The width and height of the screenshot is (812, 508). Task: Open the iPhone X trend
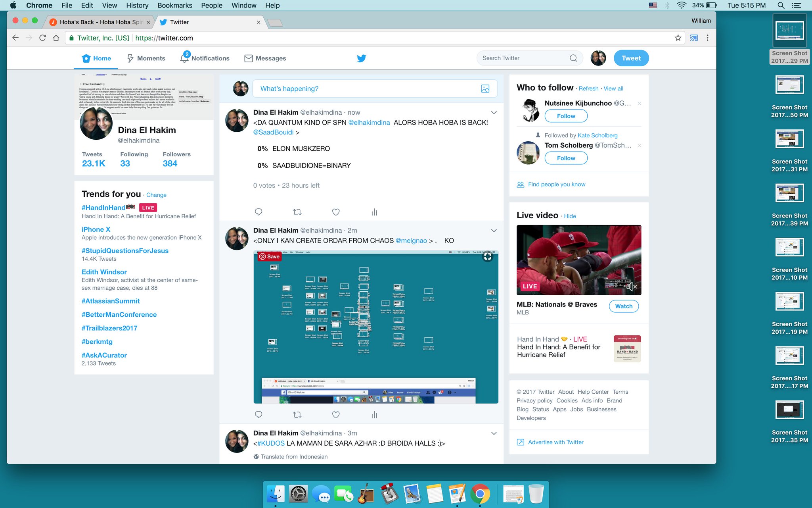96,229
